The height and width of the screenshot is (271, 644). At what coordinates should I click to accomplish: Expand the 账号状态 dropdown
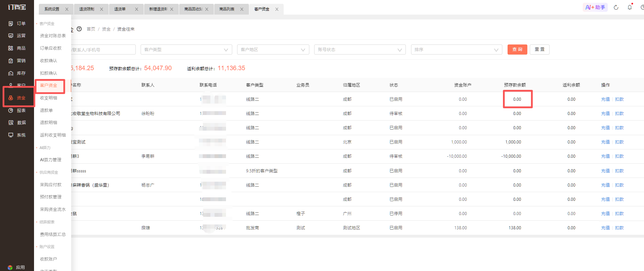pos(360,50)
